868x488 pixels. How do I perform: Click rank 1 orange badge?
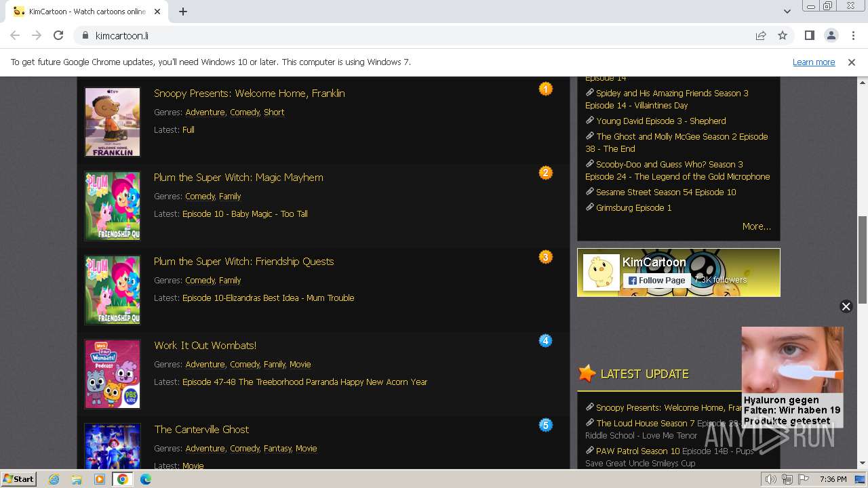pyautogui.click(x=545, y=89)
